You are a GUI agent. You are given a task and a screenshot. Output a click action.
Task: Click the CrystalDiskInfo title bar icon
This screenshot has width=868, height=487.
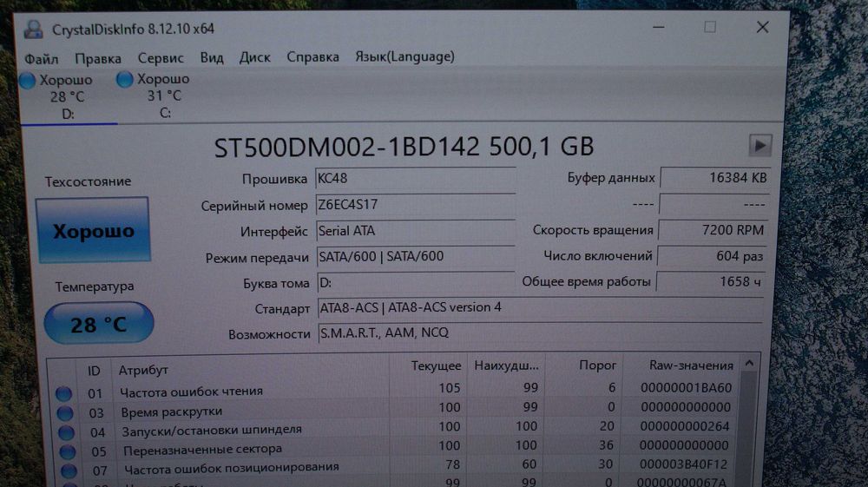tap(33, 30)
